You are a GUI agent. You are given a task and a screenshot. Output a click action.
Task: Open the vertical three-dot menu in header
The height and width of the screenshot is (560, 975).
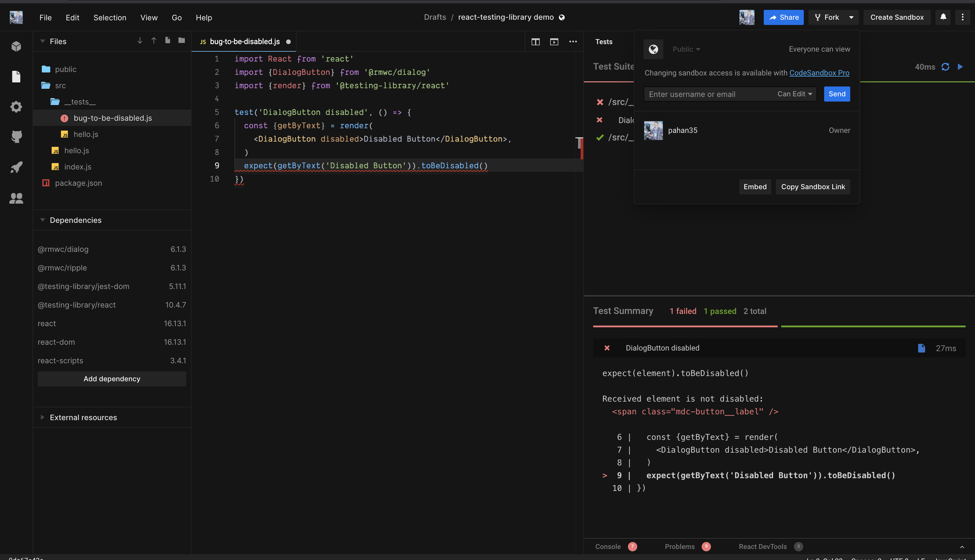962,17
